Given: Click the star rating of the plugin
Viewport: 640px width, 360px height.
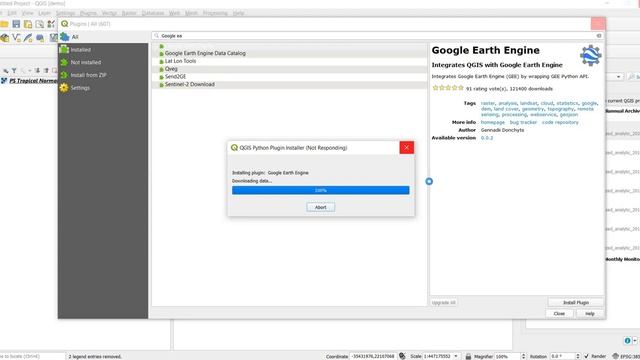Looking at the screenshot, I should tap(448, 88).
